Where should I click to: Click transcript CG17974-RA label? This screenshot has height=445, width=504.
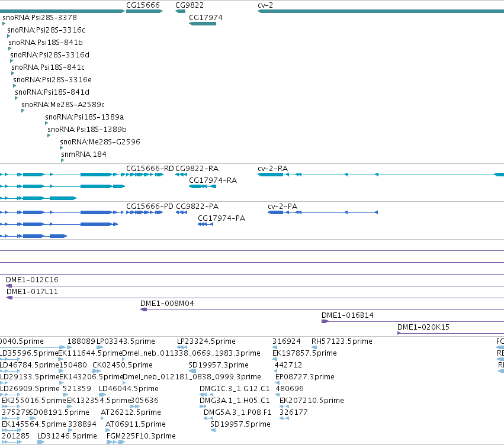pos(213,180)
